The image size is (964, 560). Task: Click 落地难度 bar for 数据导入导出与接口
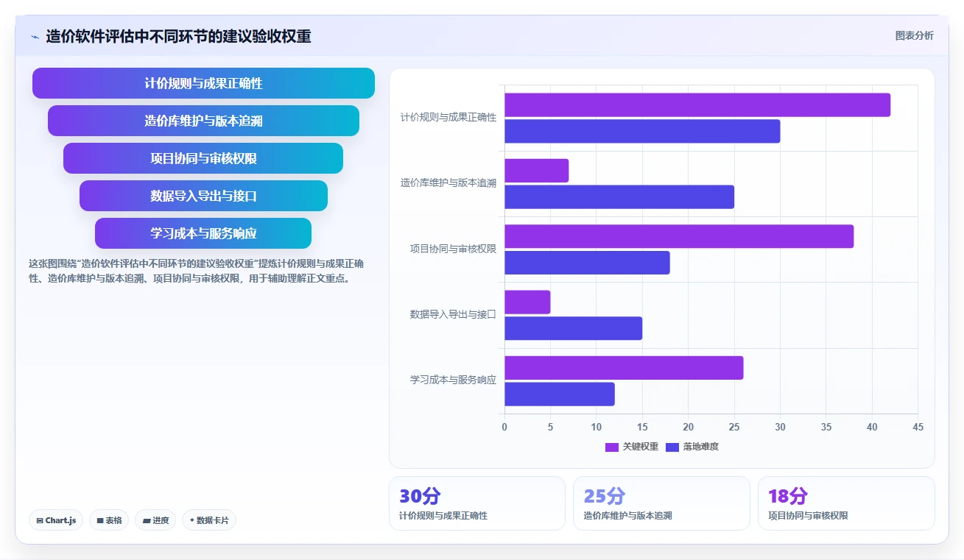pyautogui.click(x=574, y=328)
